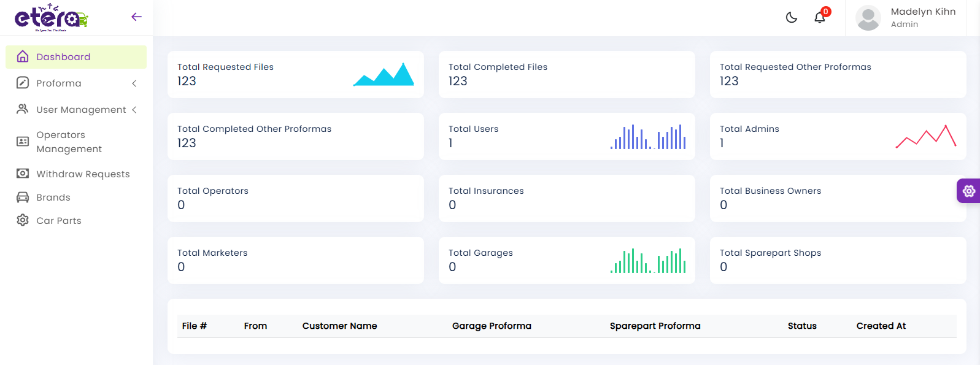This screenshot has height=365, width=980.
Task: Select Proforma in the sidebar
Action: 59,83
